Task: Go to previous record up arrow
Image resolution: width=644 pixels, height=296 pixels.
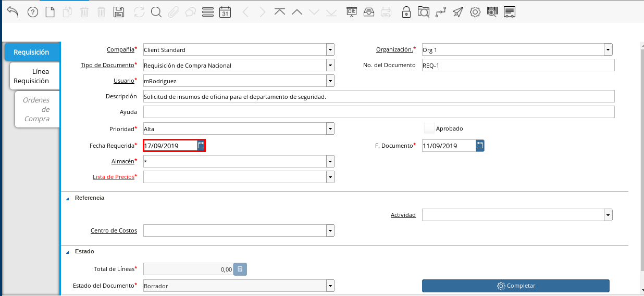Action: [297, 12]
